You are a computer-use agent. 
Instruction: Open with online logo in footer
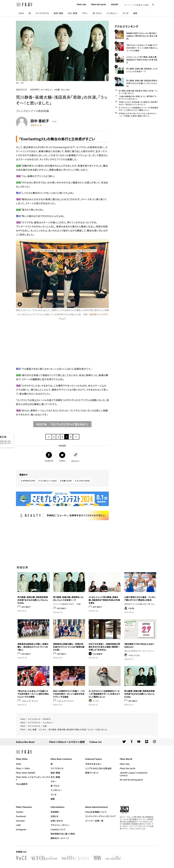(44, 858)
